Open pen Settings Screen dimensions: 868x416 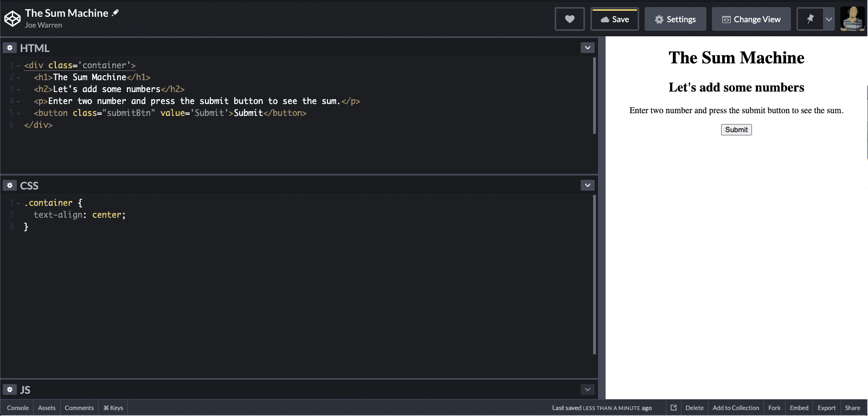coord(675,19)
